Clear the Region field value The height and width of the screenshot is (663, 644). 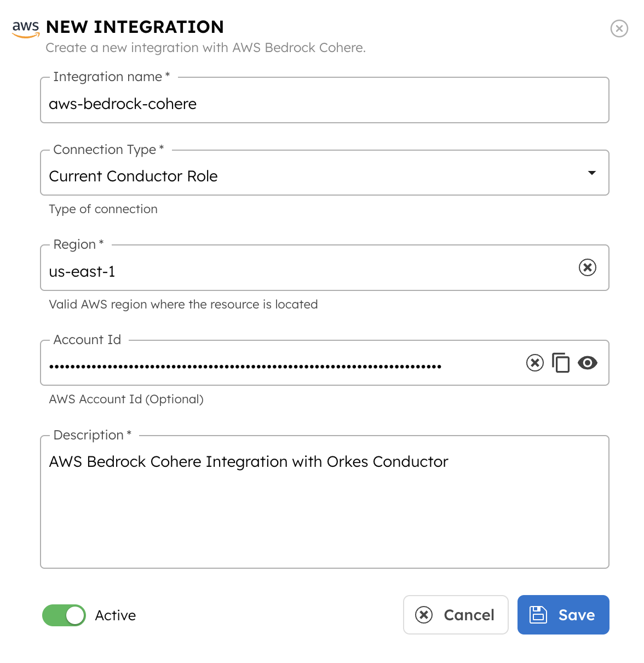click(x=587, y=267)
